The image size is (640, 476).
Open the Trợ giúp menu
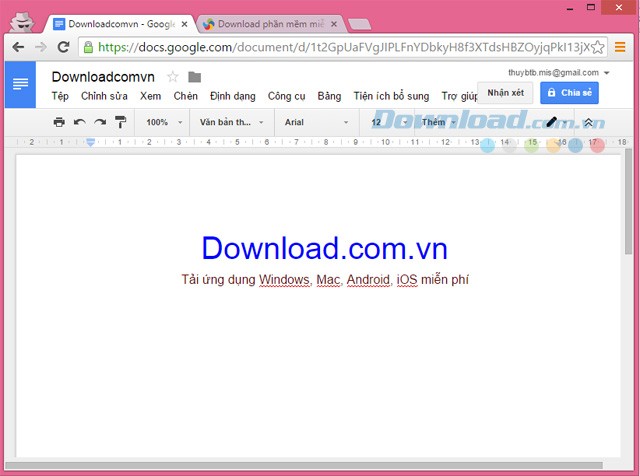[459, 96]
